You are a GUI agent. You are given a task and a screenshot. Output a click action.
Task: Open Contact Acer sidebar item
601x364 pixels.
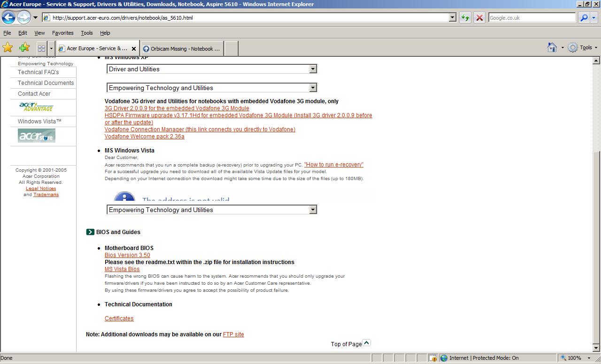point(34,94)
